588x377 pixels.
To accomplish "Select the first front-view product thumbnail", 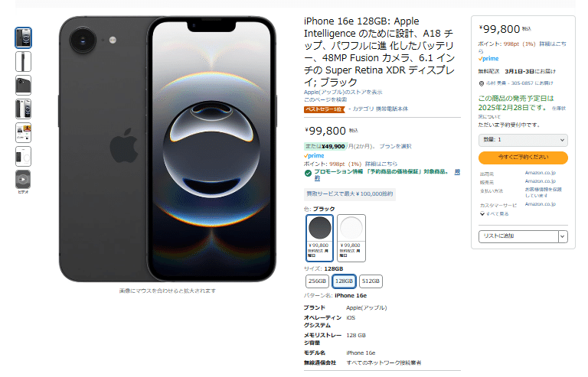I will [x=23, y=37].
